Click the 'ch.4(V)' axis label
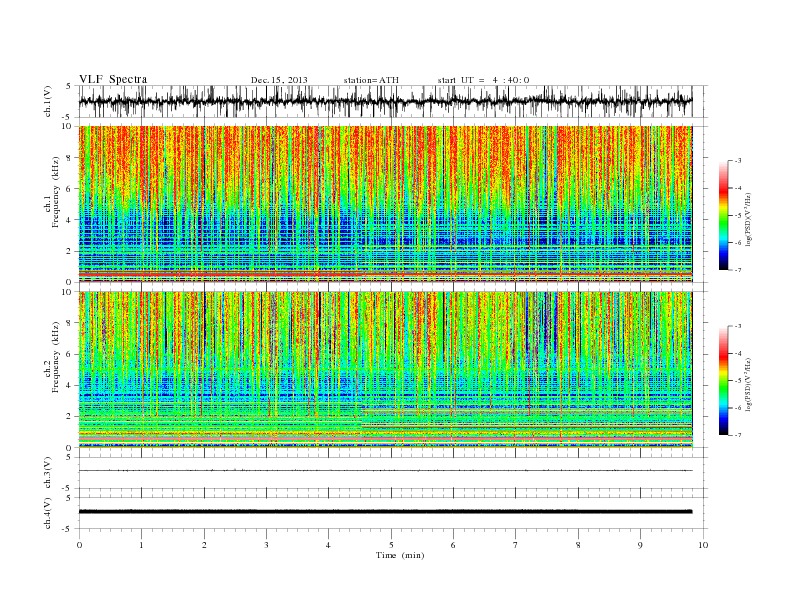792x612 pixels. tap(48, 513)
